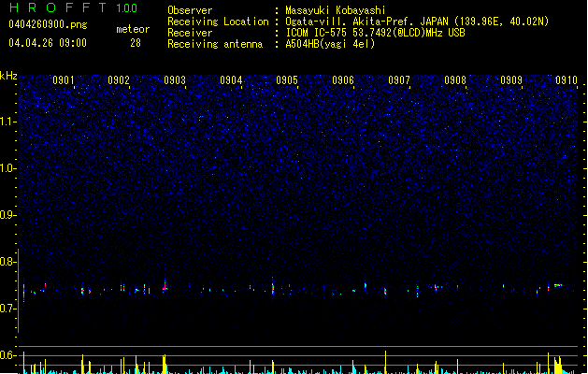Click the Receiver label
This screenshot has width=588, height=374.
pyautogui.click(x=190, y=33)
